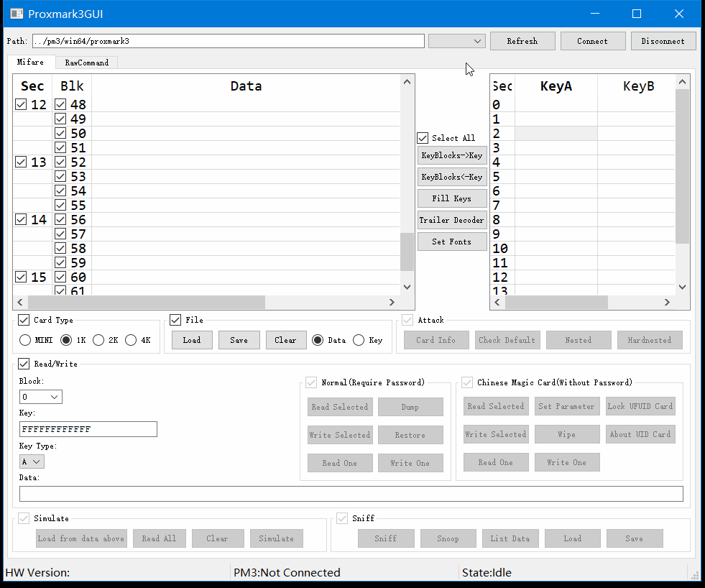Open the Key Type dropdown

(32, 461)
